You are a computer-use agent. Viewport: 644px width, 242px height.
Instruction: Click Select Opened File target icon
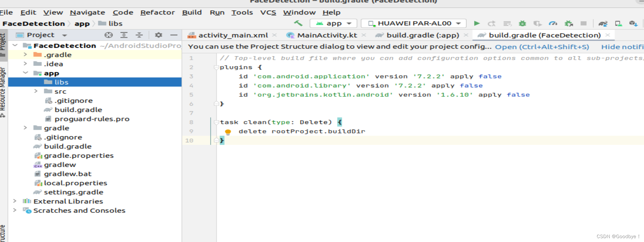pos(108,35)
